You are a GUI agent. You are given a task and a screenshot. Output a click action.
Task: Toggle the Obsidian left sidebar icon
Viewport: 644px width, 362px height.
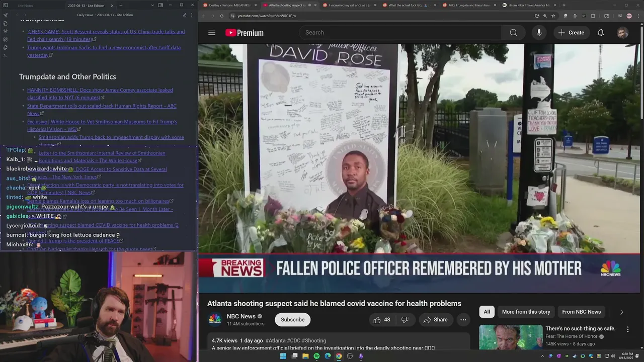click(5, 6)
